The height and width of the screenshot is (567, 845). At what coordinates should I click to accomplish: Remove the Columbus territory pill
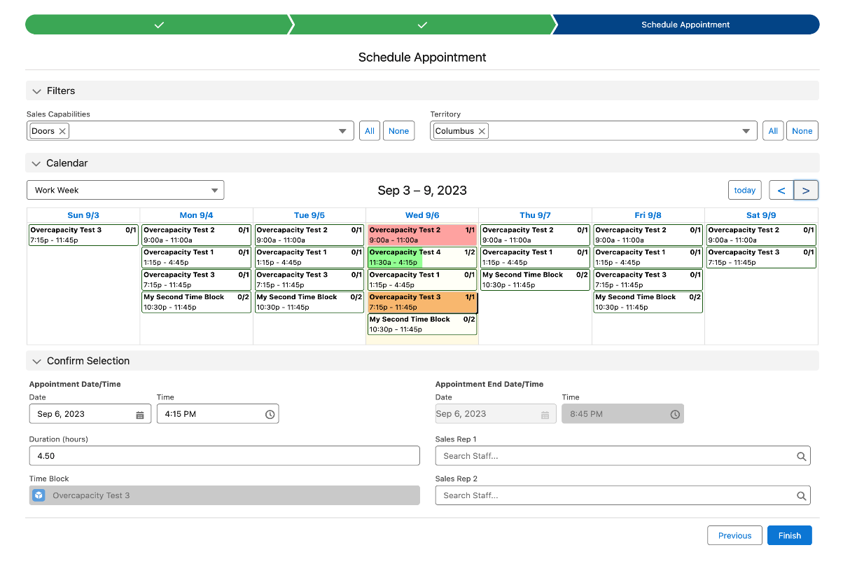[482, 131]
